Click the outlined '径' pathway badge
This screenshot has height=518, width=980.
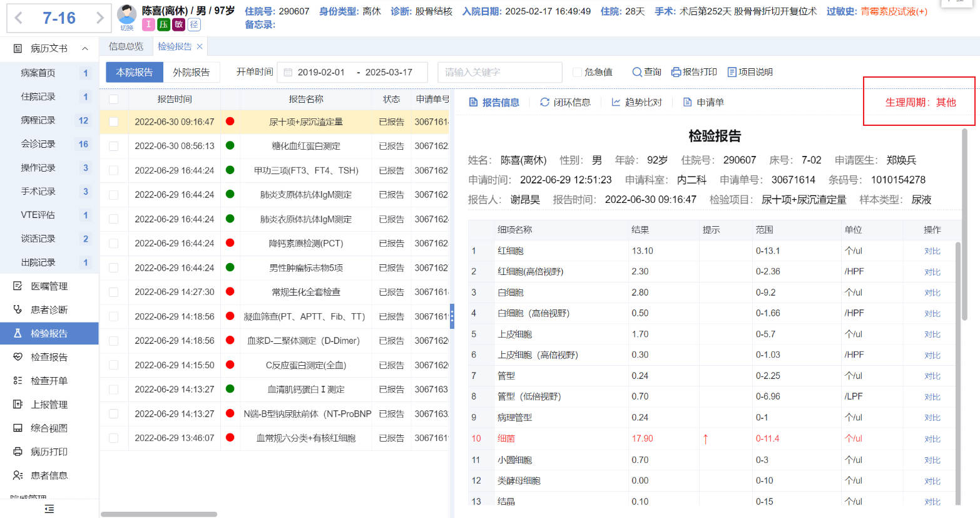click(194, 24)
